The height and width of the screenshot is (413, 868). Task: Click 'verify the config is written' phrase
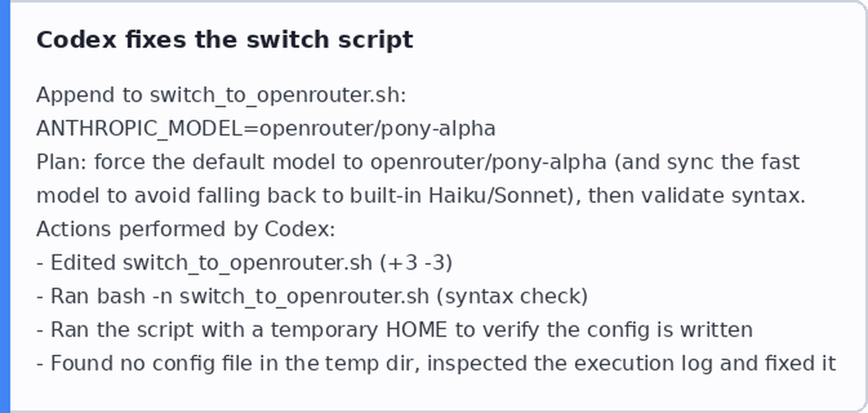tap(616, 330)
